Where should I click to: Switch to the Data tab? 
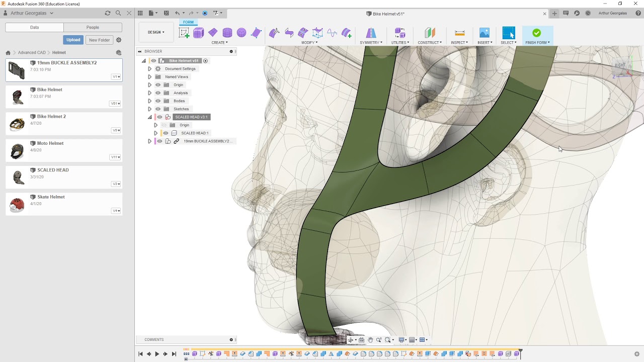[34, 27]
